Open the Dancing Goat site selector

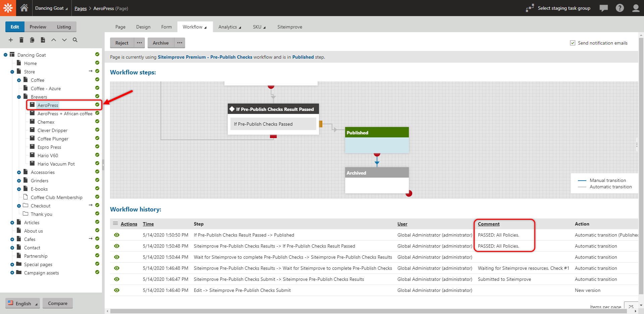pos(51,8)
